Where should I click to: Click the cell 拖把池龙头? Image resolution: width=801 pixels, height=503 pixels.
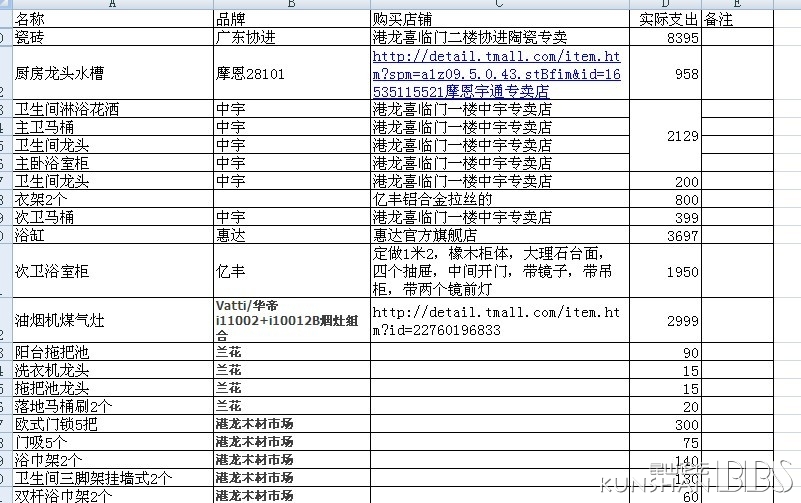[112, 388]
